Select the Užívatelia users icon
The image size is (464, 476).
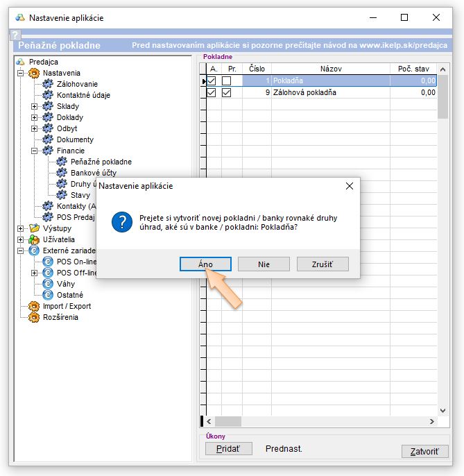click(34, 239)
